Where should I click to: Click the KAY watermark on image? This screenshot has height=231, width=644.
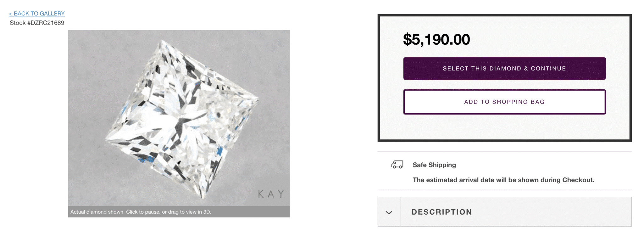pyautogui.click(x=271, y=194)
